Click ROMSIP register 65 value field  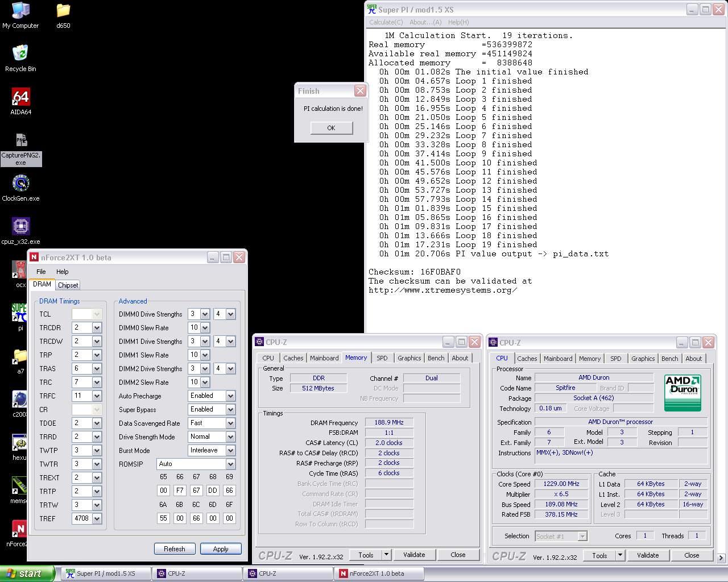(164, 490)
